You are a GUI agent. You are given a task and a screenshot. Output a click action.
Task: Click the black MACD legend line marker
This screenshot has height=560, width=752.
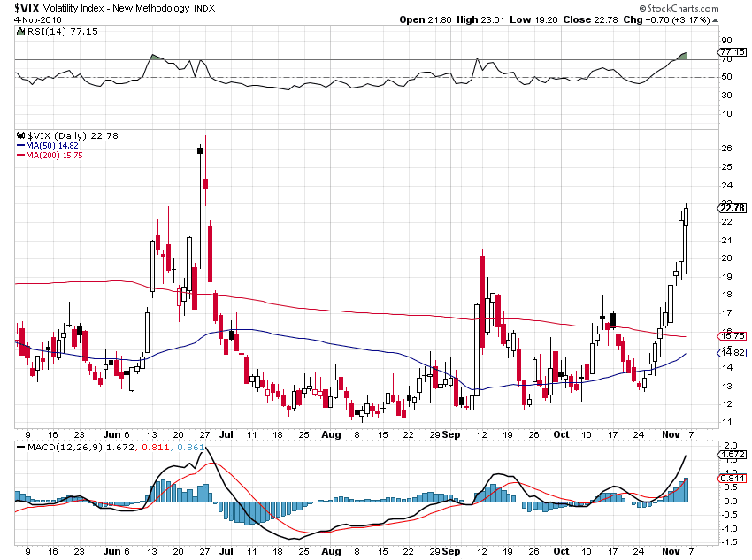(20, 447)
